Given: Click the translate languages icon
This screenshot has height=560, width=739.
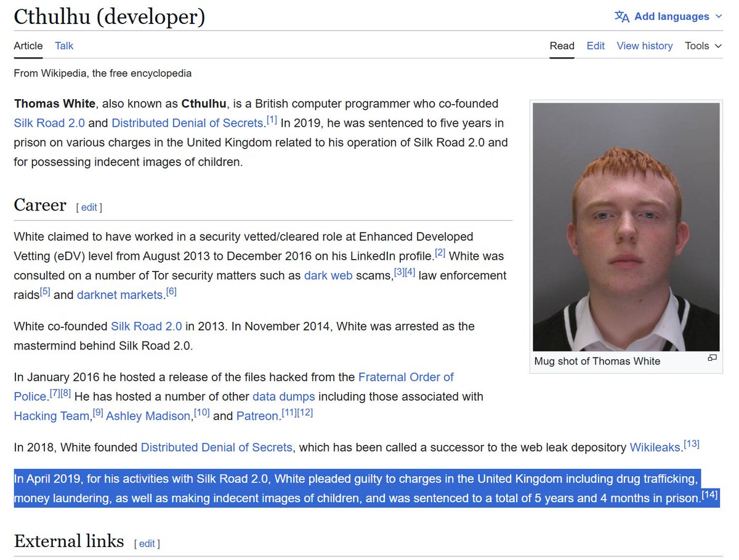Looking at the screenshot, I should click(x=622, y=17).
